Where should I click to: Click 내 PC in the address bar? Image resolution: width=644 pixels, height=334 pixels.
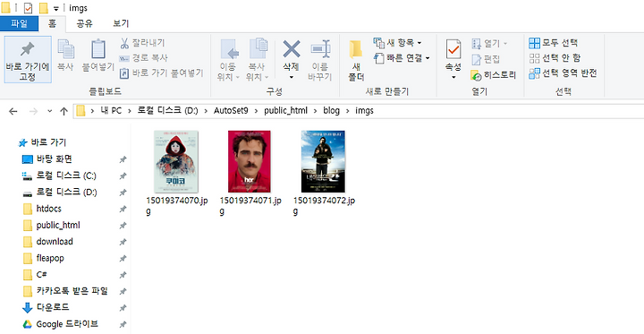(111, 111)
